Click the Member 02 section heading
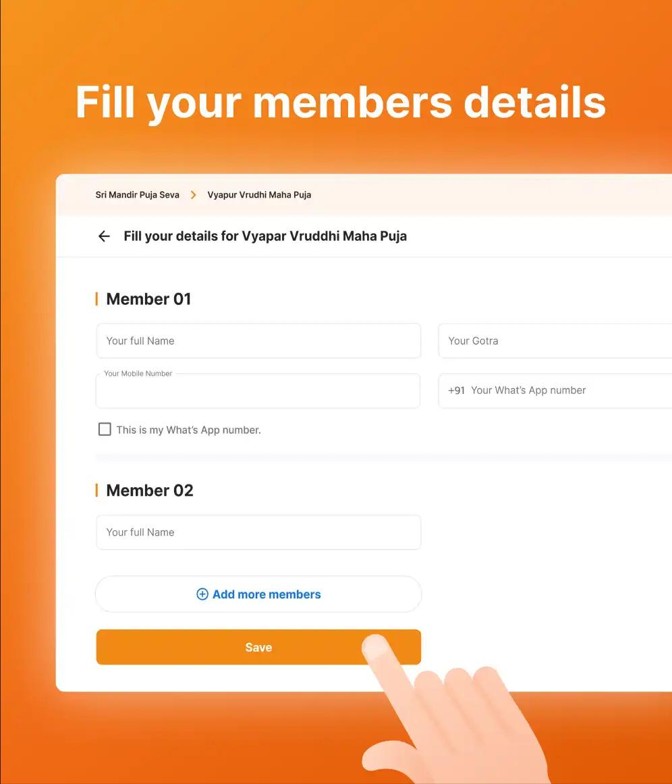 click(150, 491)
